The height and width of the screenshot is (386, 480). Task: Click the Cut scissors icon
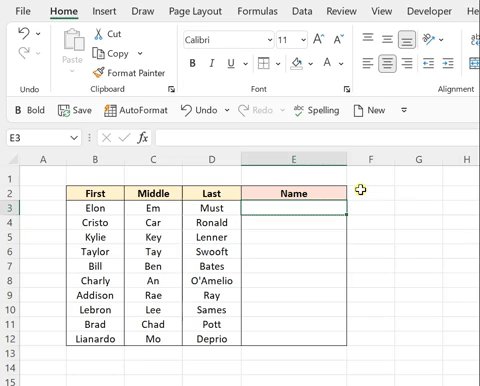98,34
